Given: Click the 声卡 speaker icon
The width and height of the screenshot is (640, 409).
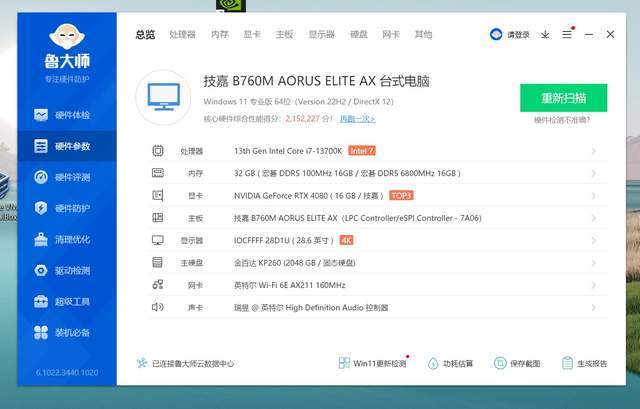Looking at the screenshot, I should click(x=158, y=307).
